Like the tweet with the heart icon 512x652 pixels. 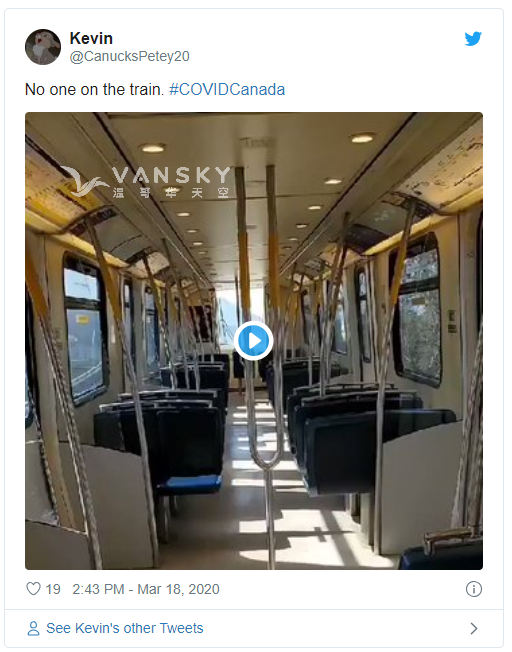click(x=33, y=589)
